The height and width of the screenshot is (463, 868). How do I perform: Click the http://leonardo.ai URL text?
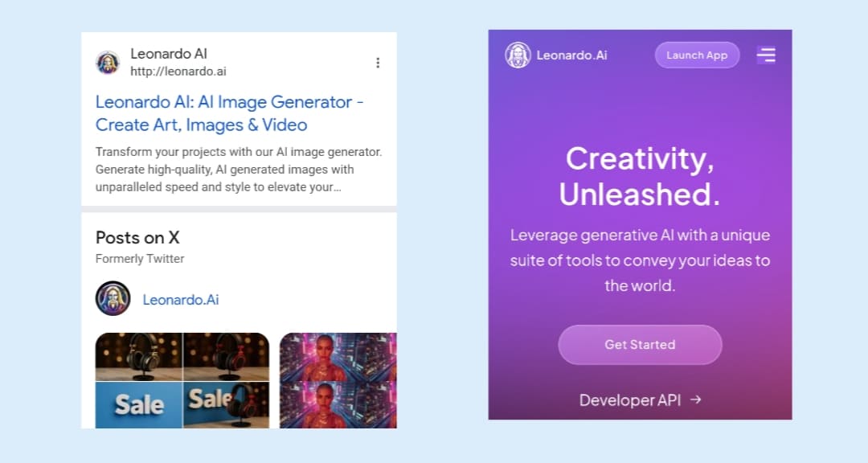click(178, 72)
